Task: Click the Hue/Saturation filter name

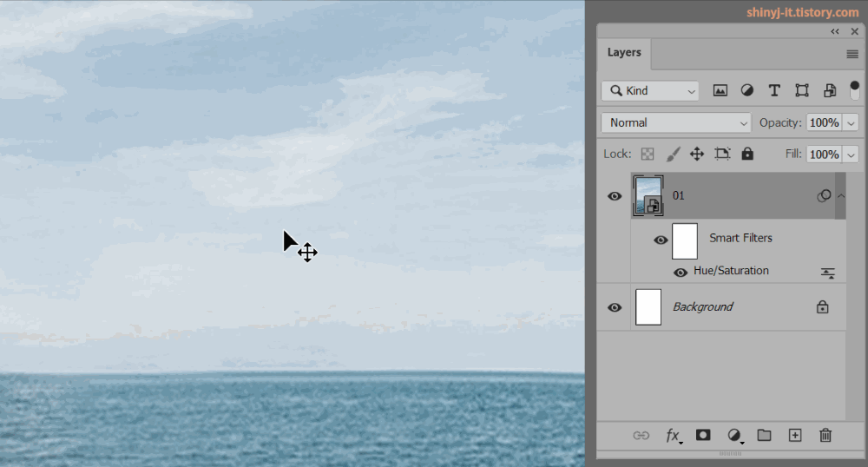Action: (x=731, y=271)
